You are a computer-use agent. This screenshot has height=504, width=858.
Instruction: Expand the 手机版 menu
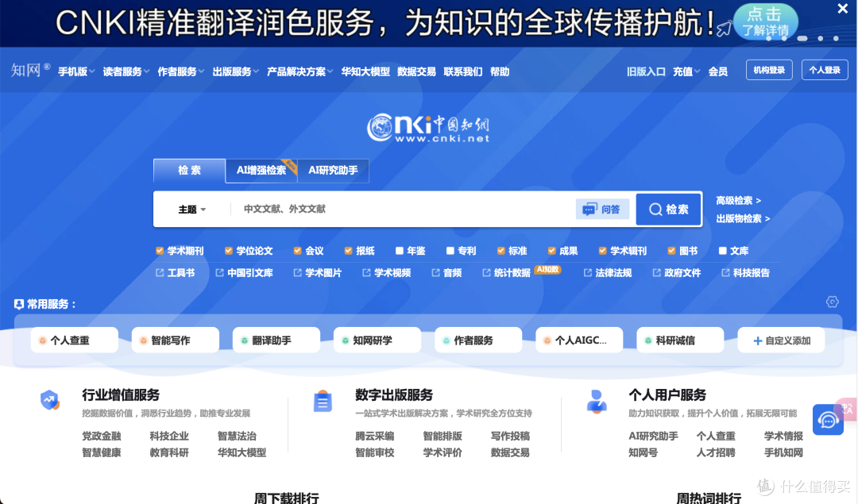(x=76, y=71)
